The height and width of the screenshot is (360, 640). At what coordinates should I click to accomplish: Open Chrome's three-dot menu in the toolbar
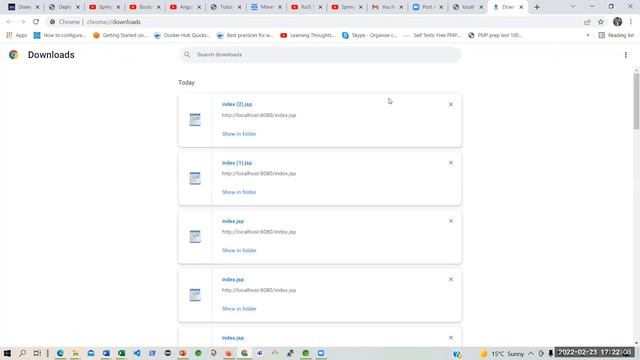tap(631, 22)
